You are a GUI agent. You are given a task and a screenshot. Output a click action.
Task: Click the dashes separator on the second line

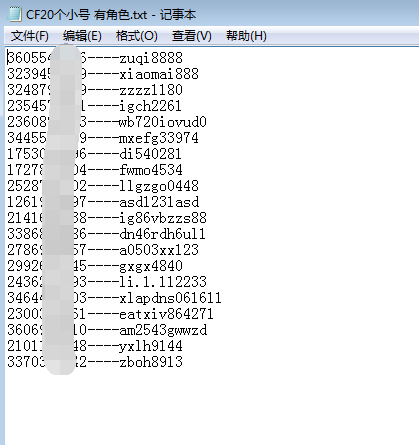pos(103,74)
